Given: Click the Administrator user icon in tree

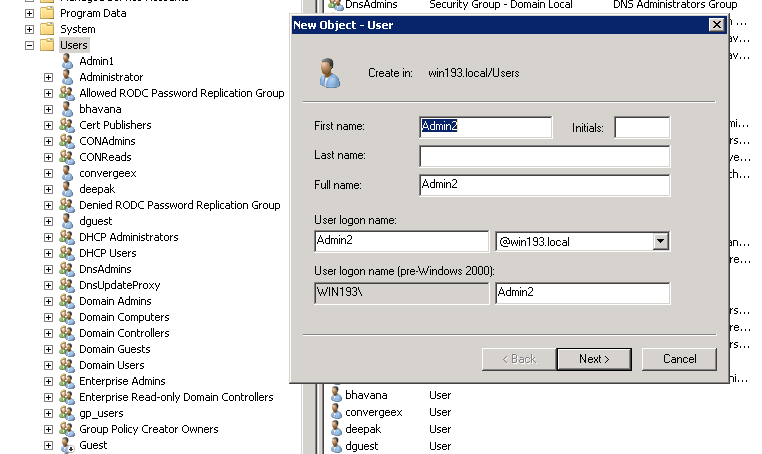Looking at the screenshot, I should 67,77.
